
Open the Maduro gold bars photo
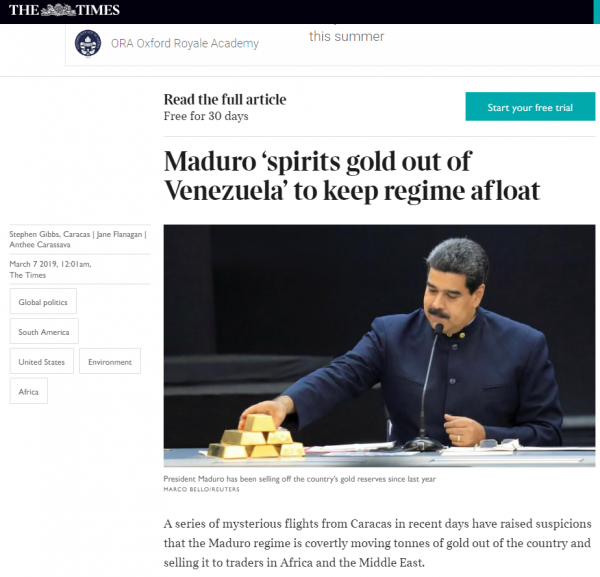coord(379,346)
